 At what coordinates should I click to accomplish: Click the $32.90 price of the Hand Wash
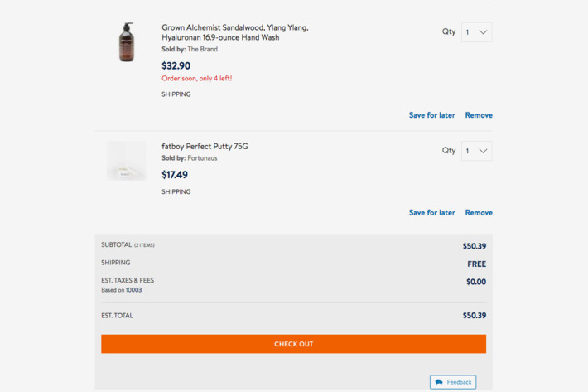tap(176, 65)
